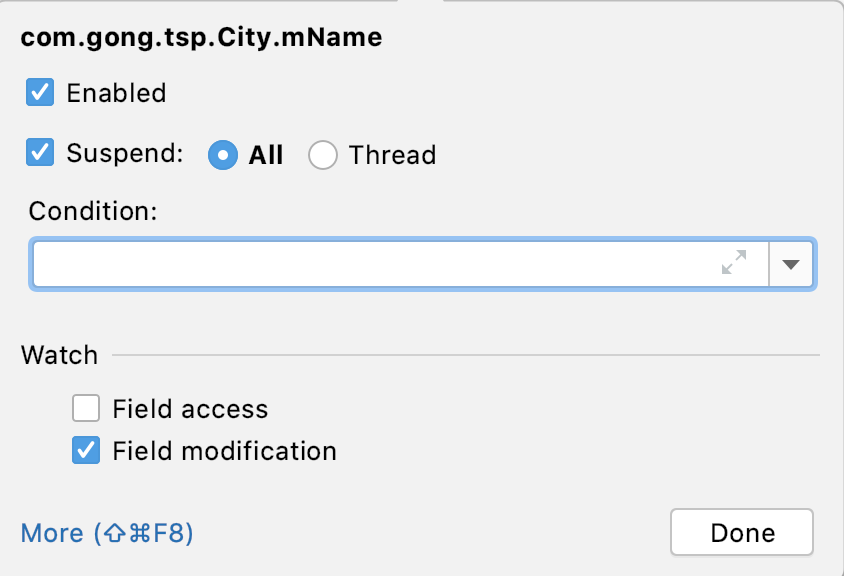Focus the Condition text input field

[x=400, y=264]
